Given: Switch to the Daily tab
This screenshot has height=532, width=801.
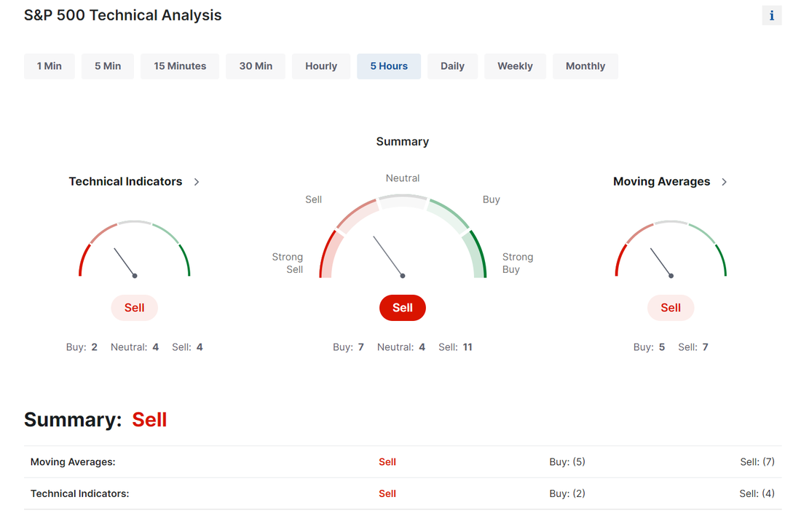Looking at the screenshot, I should [453, 65].
